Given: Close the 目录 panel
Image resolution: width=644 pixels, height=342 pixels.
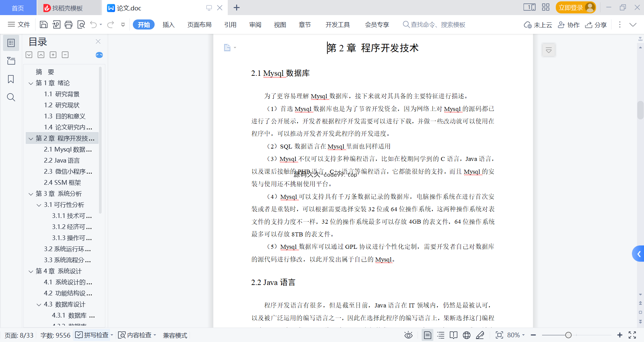Looking at the screenshot, I should (x=98, y=42).
